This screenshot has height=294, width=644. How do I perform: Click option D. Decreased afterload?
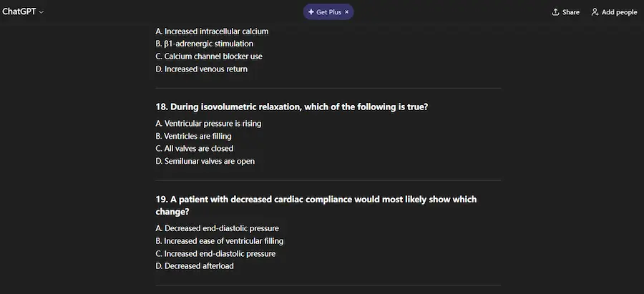[195, 267]
